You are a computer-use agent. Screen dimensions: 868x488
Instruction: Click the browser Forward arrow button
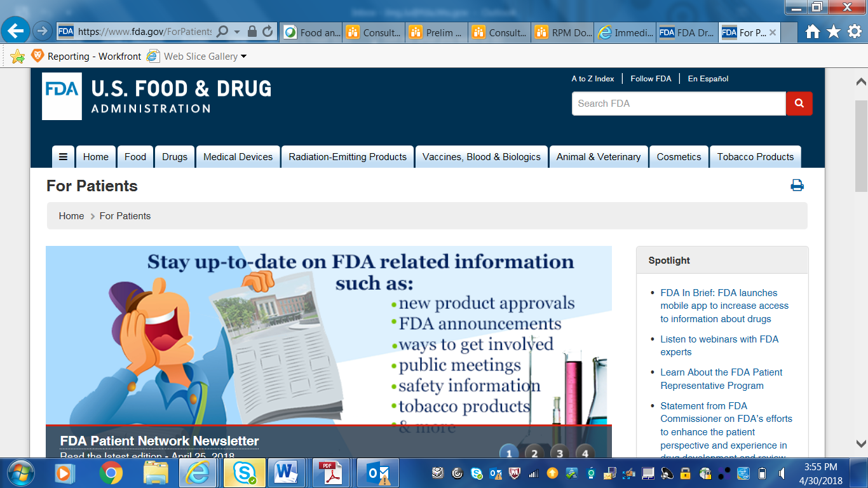point(42,30)
